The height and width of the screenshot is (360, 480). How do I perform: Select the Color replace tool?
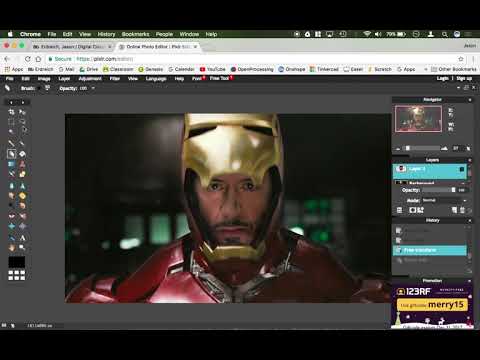[12, 174]
